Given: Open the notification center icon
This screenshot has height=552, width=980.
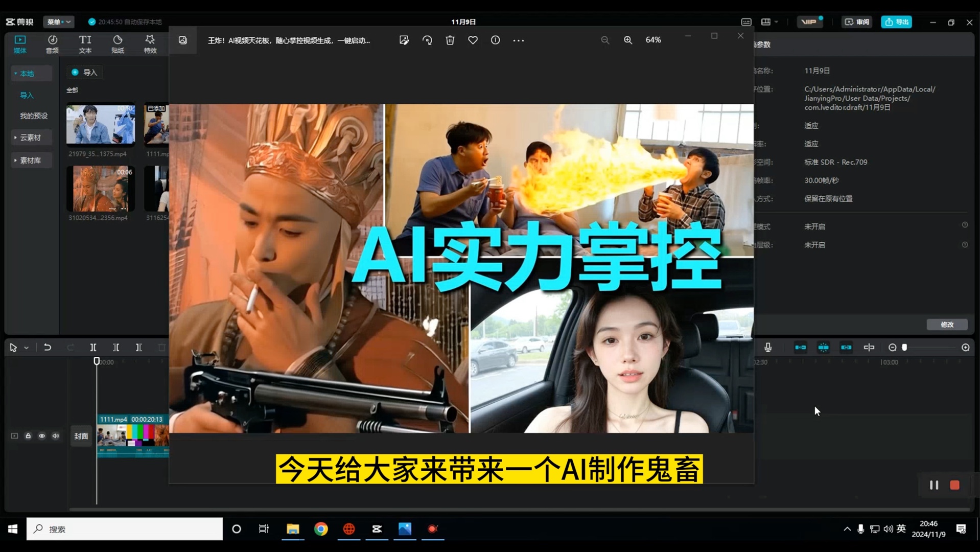Looking at the screenshot, I should point(961,529).
